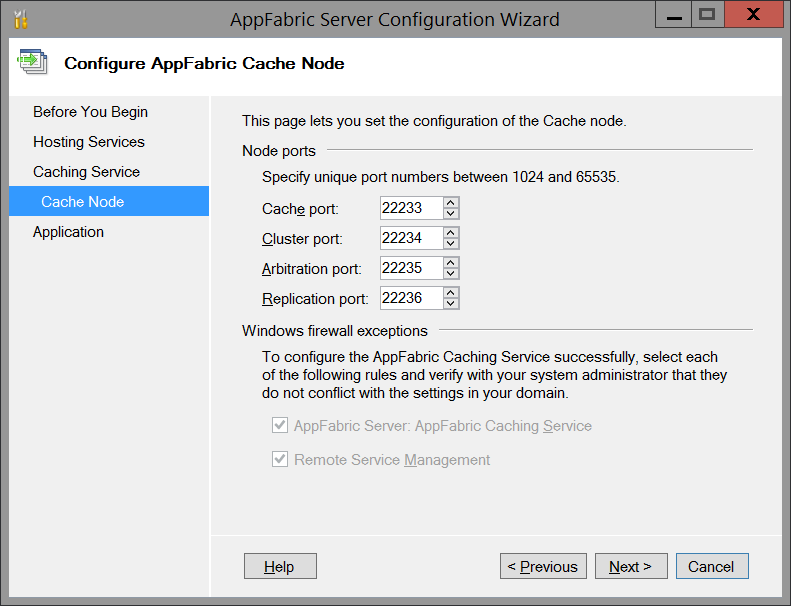Toggle AppFabric Caching Service firewall checkbox
791x606 pixels.
pyautogui.click(x=280, y=425)
